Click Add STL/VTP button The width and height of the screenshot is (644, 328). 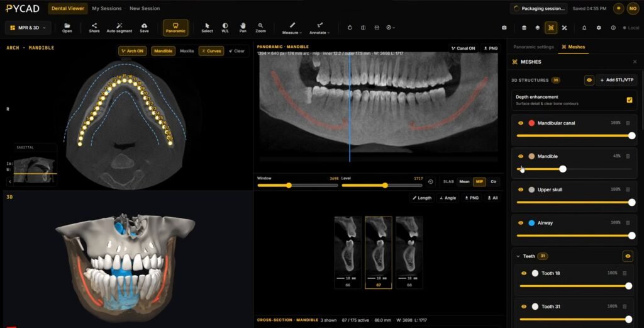click(616, 80)
